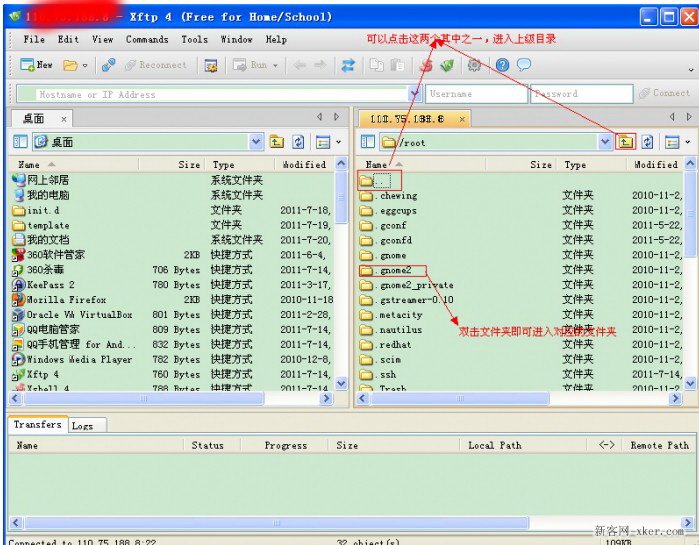Click in the Username input field
The height and width of the screenshot is (545, 699).
(x=475, y=94)
